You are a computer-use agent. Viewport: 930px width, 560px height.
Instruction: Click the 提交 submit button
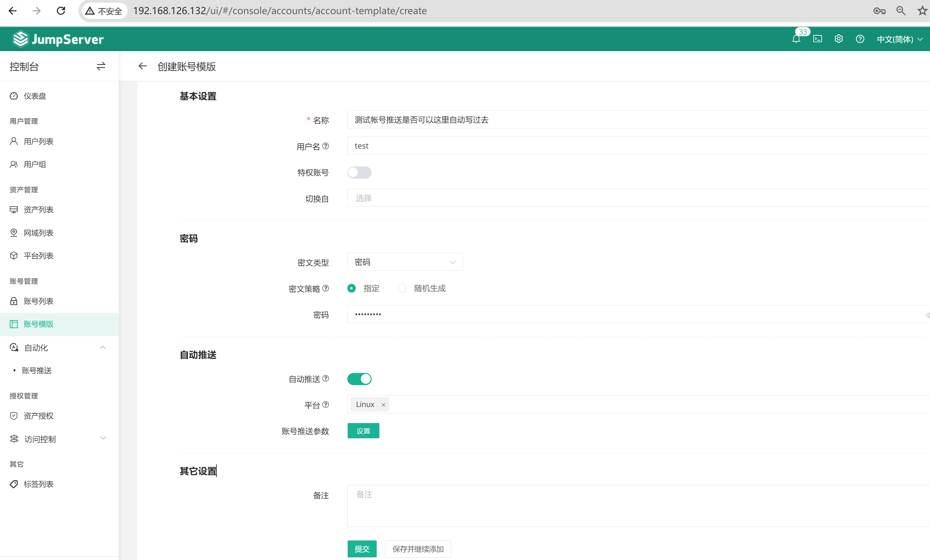click(361, 549)
